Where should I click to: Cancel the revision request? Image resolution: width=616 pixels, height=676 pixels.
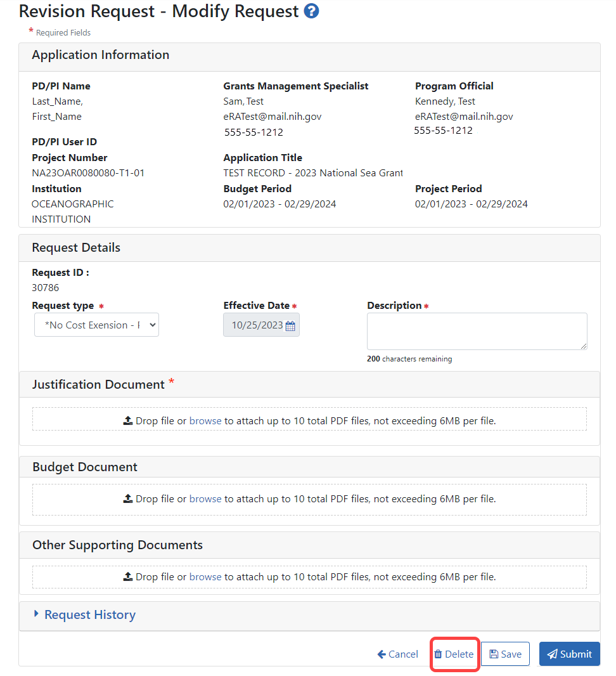(x=397, y=654)
